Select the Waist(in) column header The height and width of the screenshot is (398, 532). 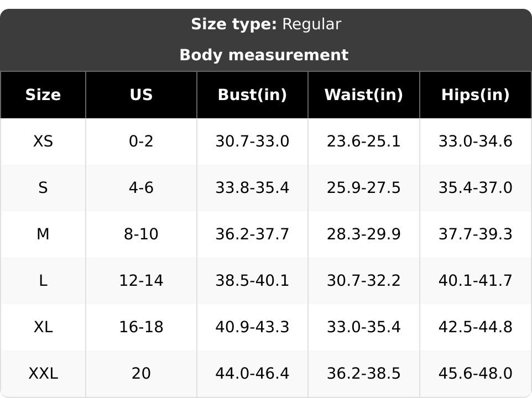[363, 95]
